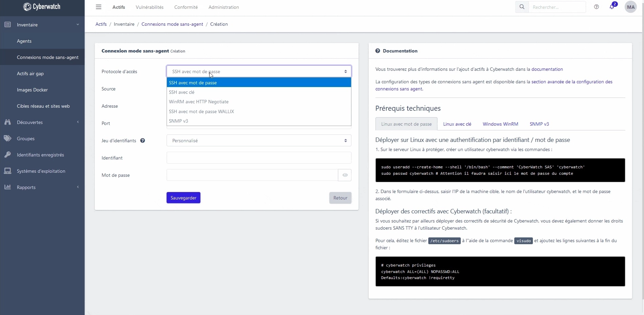Click the Retour button
The width and height of the screenshot is (644, 315).
click(x=340, y=198)
